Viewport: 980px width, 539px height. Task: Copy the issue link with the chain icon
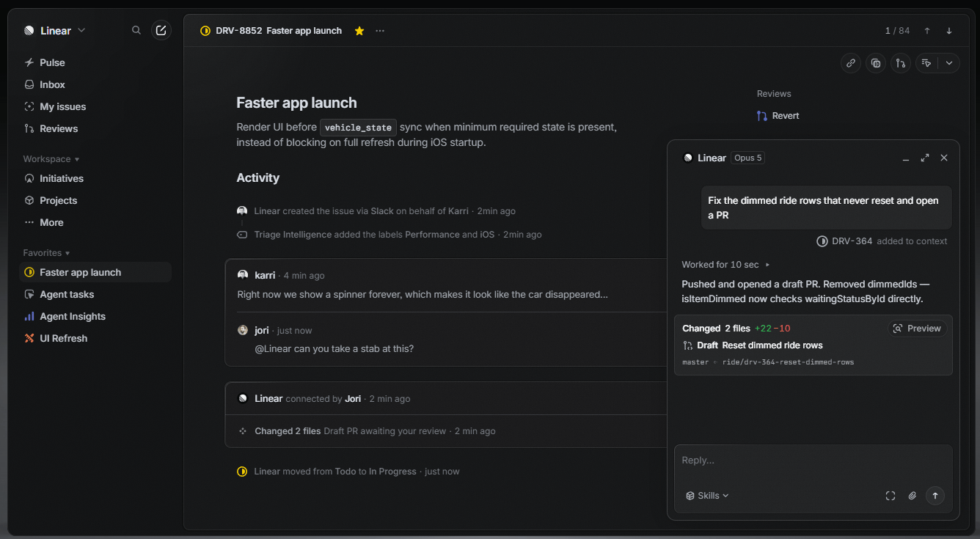[x=851, y=63]
